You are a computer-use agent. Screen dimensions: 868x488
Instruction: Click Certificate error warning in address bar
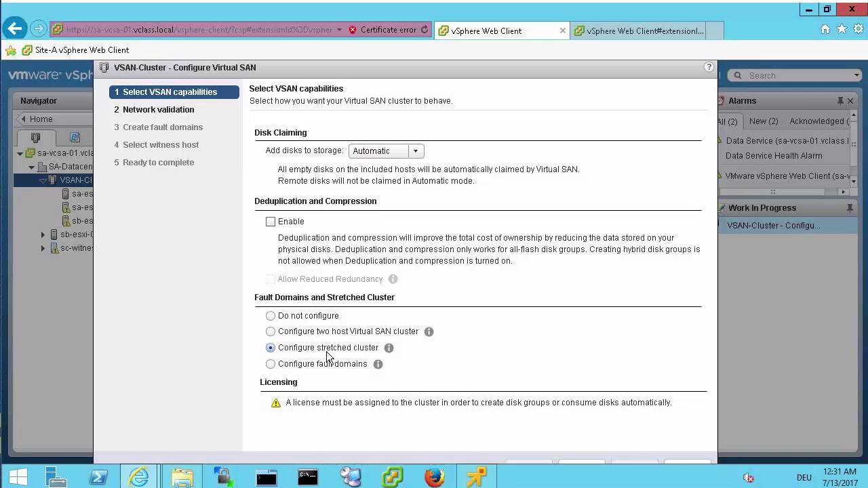[x=382, y=30]
